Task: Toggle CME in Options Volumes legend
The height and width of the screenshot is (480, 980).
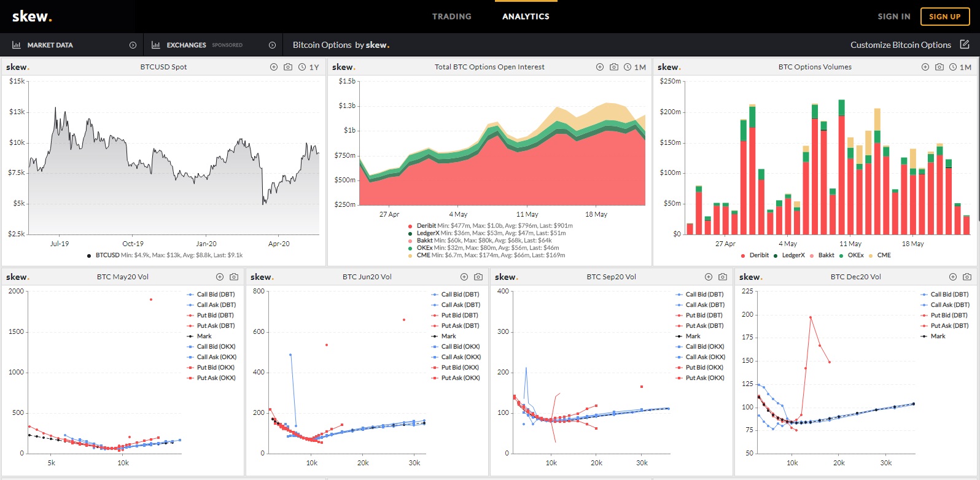Action: [x=879, y=255]
